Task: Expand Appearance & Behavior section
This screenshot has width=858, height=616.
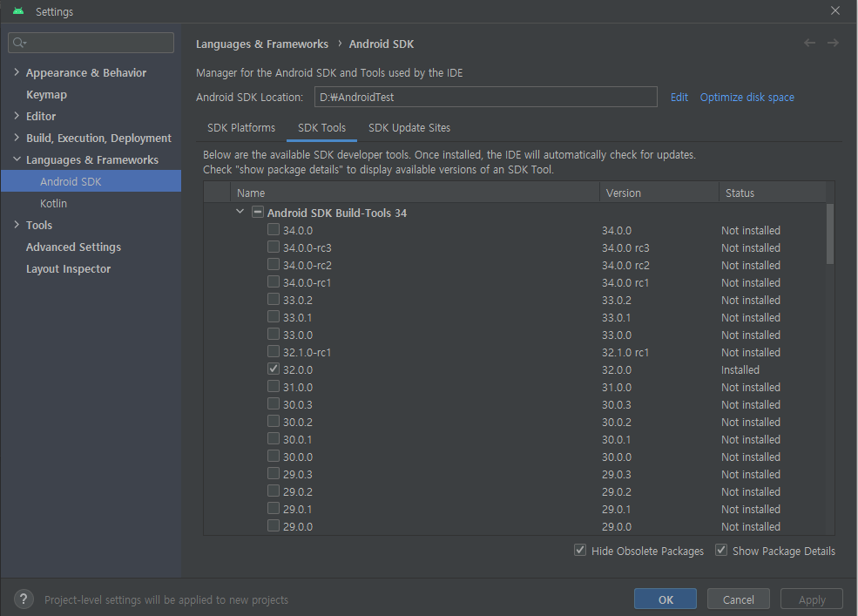Action: tap(17, 72)
